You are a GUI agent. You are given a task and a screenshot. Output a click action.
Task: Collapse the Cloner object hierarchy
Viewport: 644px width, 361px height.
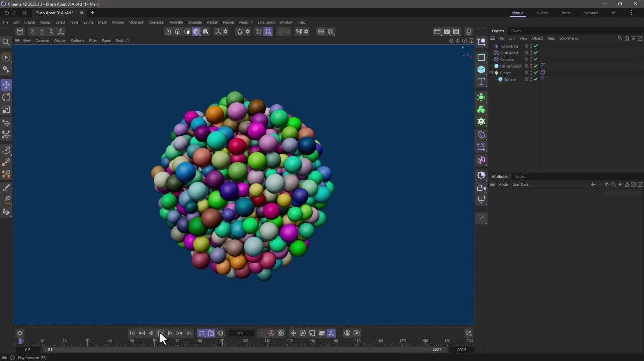point(491,73)
